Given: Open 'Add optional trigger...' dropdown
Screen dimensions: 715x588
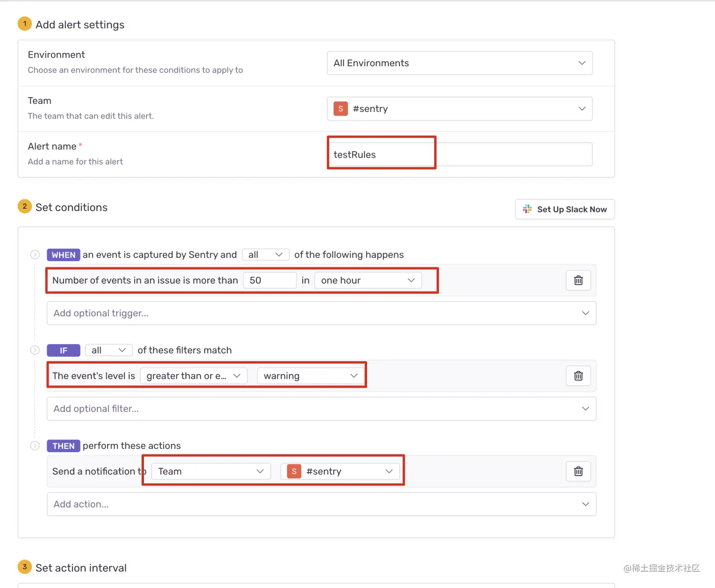Looking at the screenshot, I should [321, 313].
